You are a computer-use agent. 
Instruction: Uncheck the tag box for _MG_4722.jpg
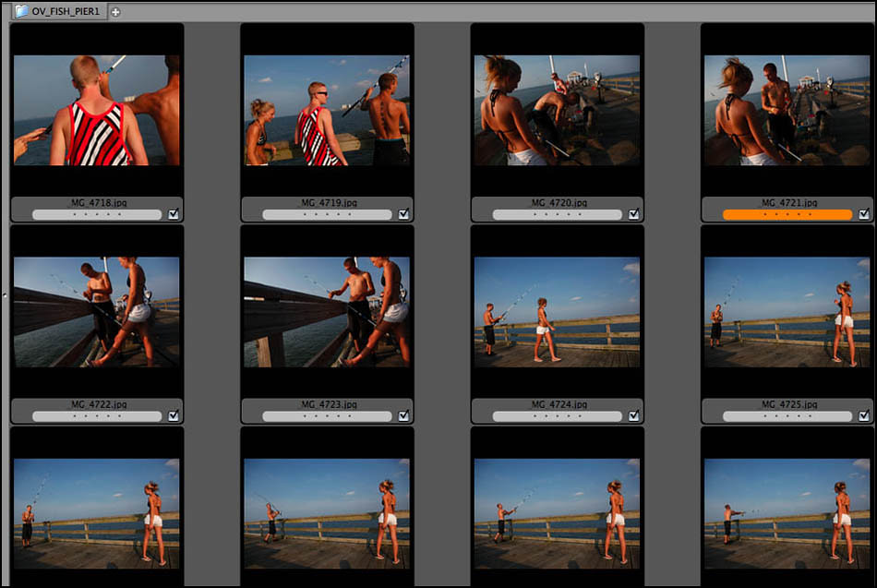tap(174, 415)
